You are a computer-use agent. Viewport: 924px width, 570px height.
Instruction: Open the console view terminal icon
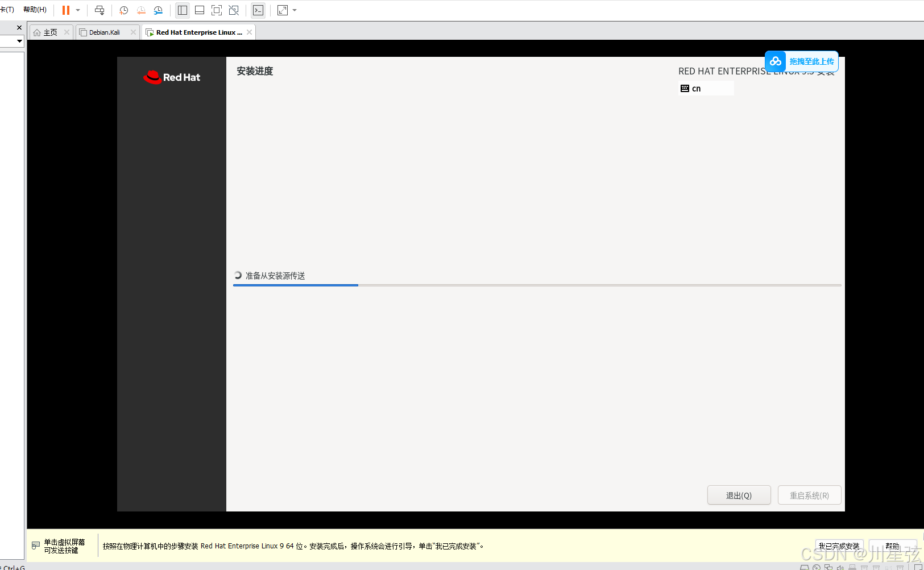coord(258,10)
